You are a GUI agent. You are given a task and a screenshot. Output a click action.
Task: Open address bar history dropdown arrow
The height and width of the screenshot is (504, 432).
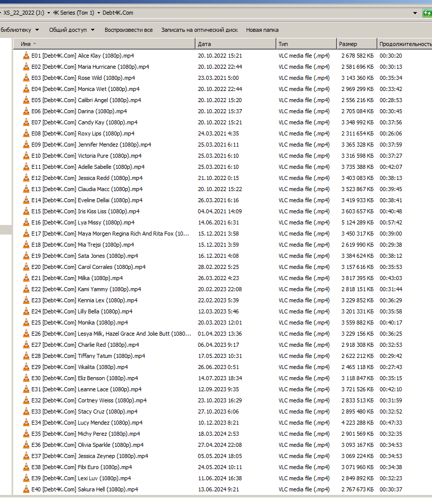[x=415, y=13]
